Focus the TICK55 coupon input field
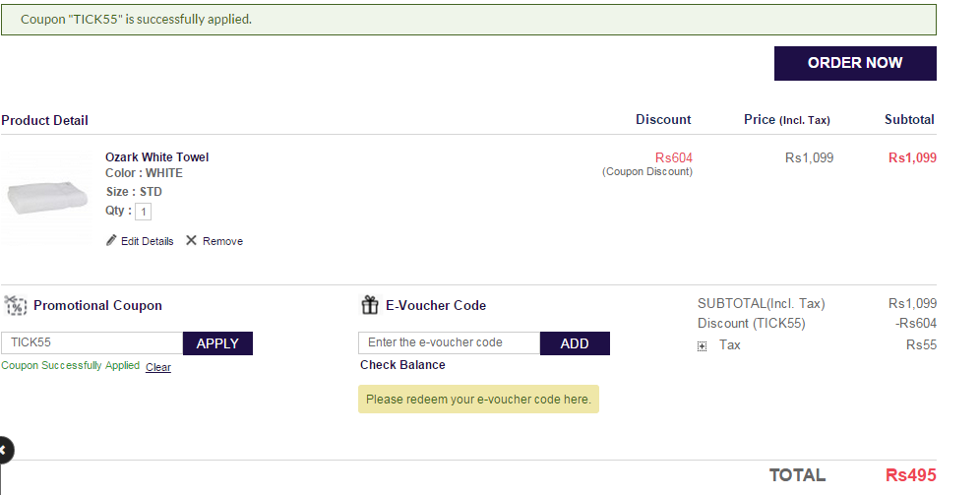Viewport: 980px width, 495px height. [92, 343]
